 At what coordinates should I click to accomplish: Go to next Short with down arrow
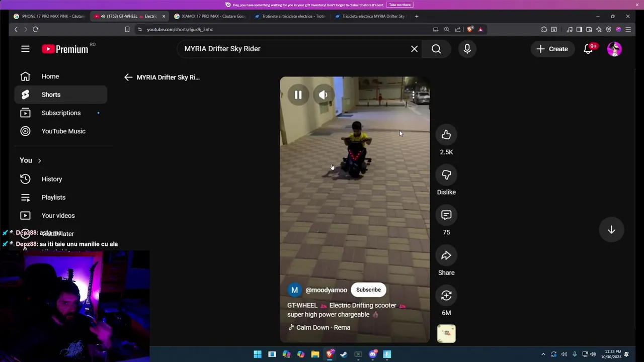(611, 230)
